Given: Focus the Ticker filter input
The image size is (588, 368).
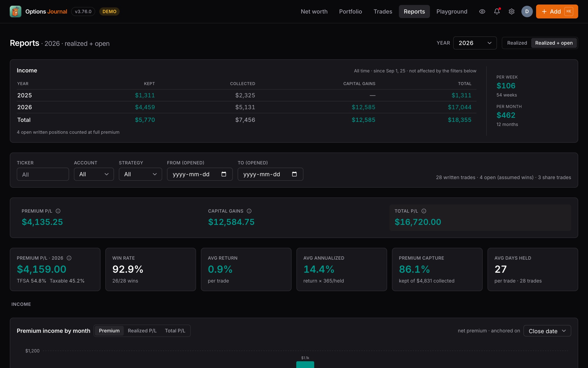Looking at the screenshot, I should [43, 174].
